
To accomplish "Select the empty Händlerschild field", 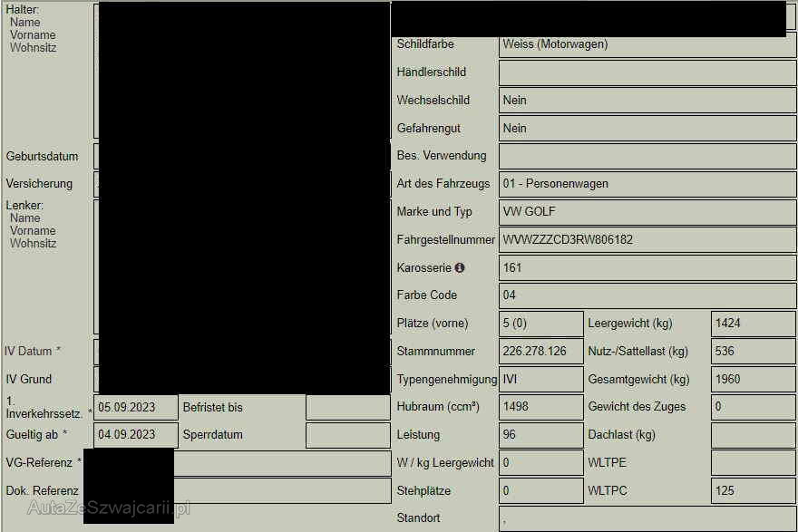I will (647, 73).
